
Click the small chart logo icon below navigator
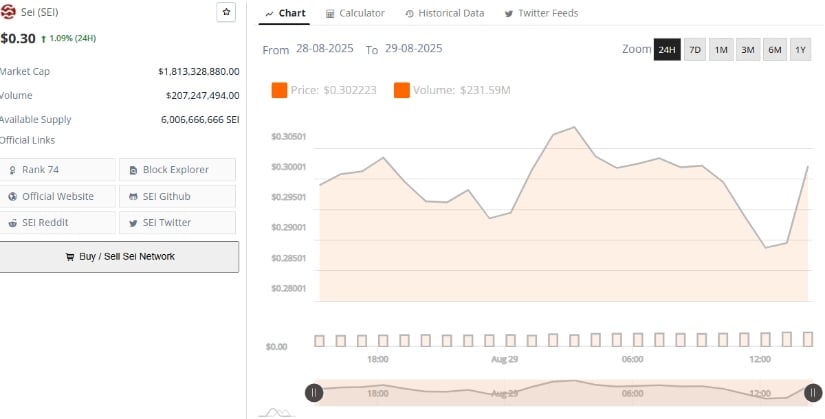coord(277,412)
